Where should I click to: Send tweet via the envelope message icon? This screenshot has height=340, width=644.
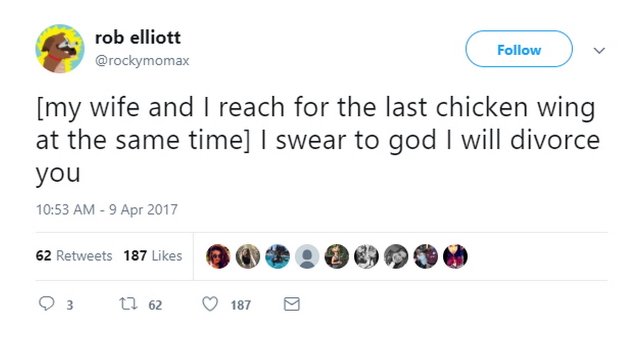point(291,304)
